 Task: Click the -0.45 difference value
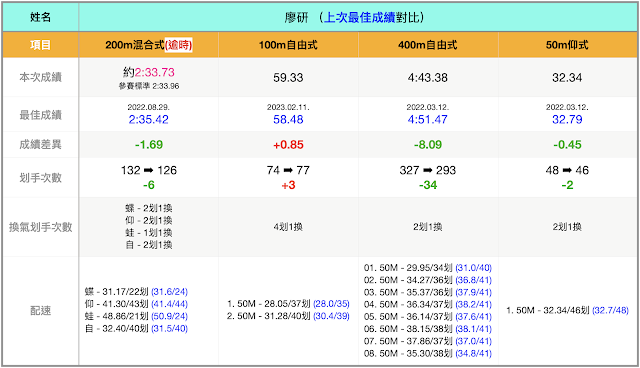(x=567, y=144)
